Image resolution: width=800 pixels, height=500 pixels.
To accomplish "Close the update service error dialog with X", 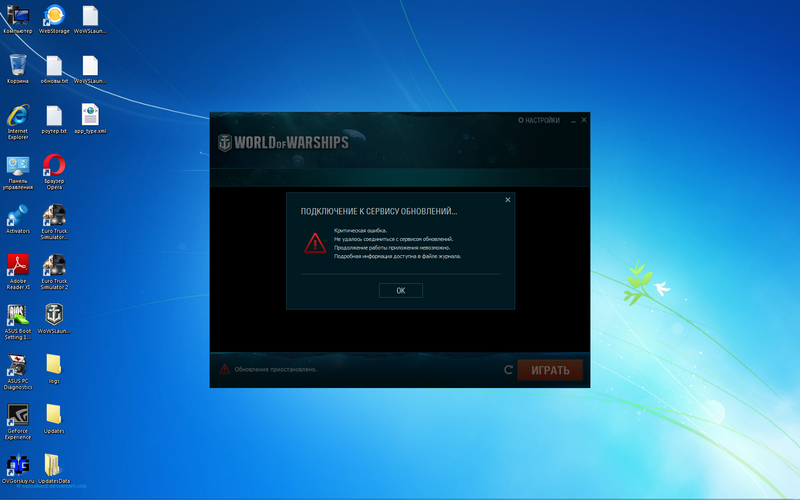I will click(508, 199).
